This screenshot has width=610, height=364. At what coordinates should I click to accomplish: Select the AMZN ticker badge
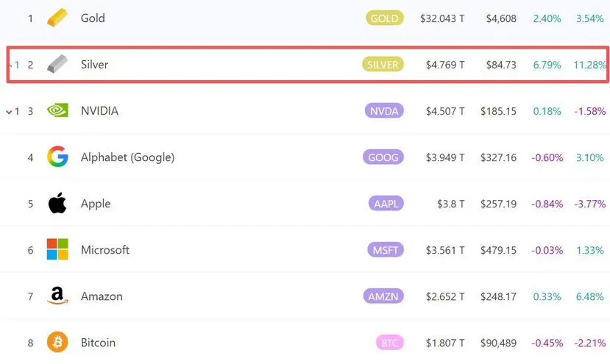coord(384,296)
